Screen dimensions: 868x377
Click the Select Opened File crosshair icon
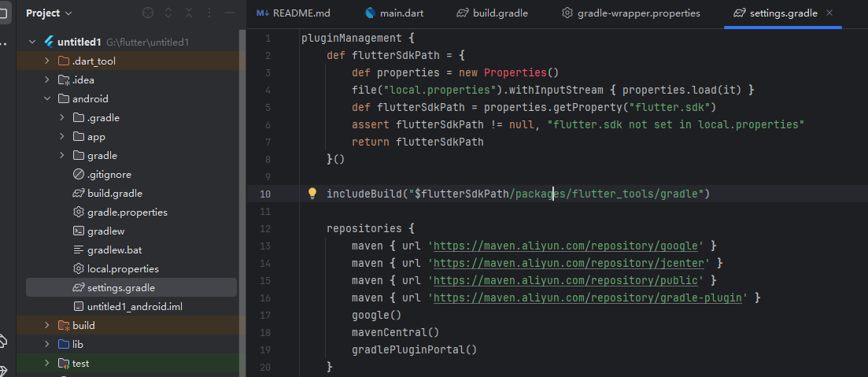(x=148, y=13)
